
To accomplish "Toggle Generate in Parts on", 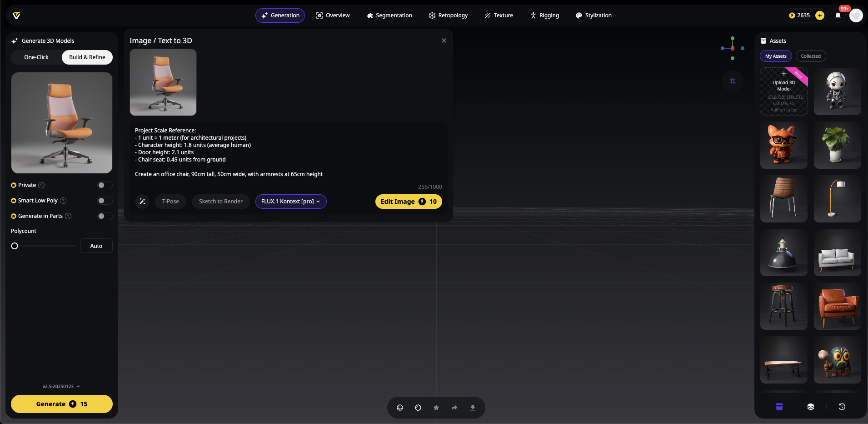I will (x=105, y=216).
